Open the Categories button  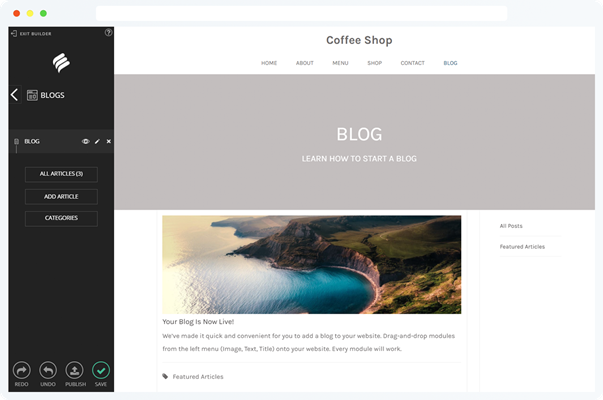(x=61, y=218)
